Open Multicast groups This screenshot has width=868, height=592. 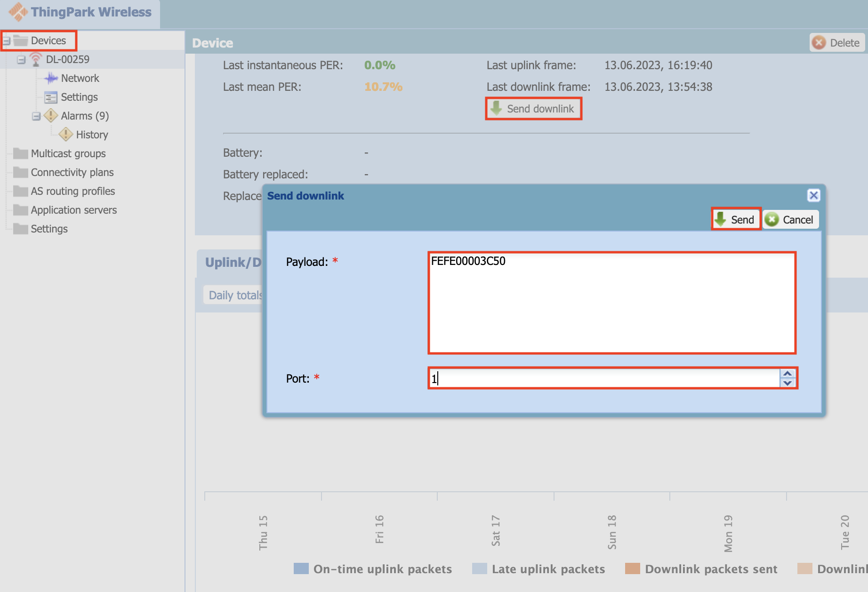coord(68,153)
